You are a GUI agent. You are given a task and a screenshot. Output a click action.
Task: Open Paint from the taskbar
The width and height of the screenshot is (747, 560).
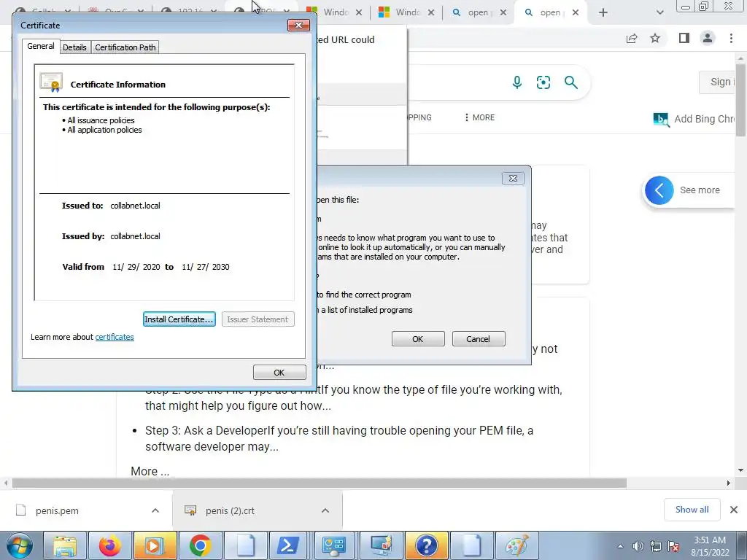tap(517, 545)
